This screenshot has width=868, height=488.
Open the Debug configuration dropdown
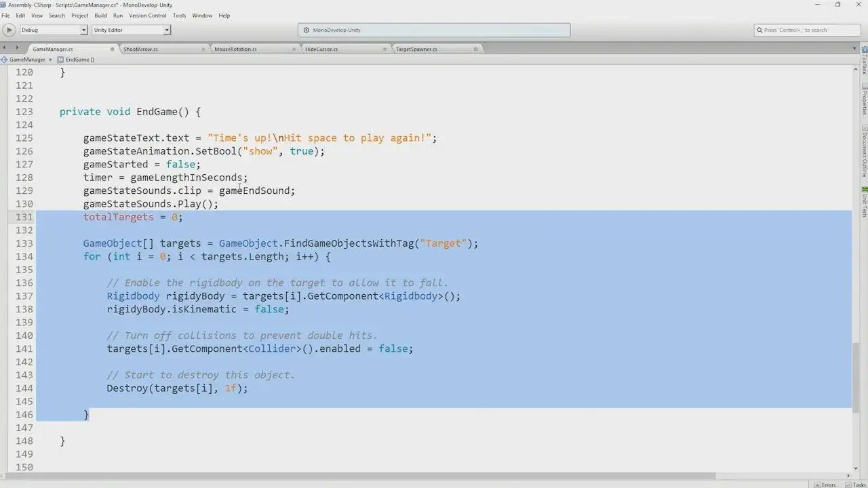[x=54, y=30]
